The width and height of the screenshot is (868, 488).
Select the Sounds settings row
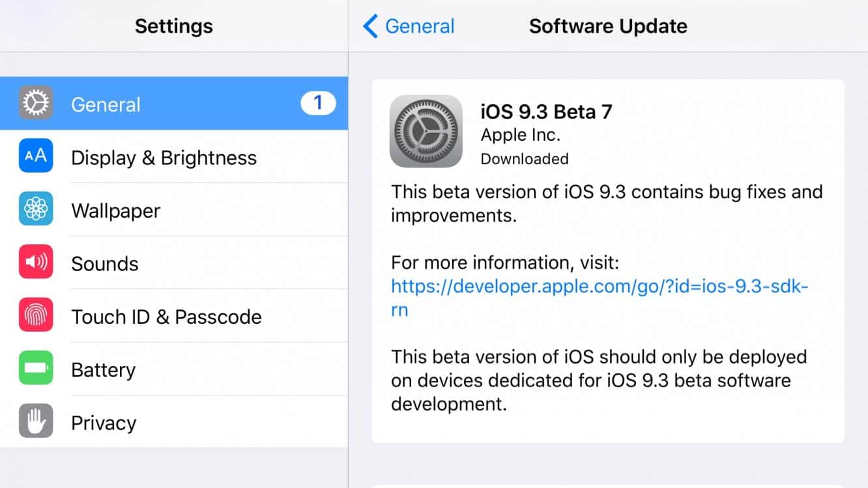(x=105, y=264)
